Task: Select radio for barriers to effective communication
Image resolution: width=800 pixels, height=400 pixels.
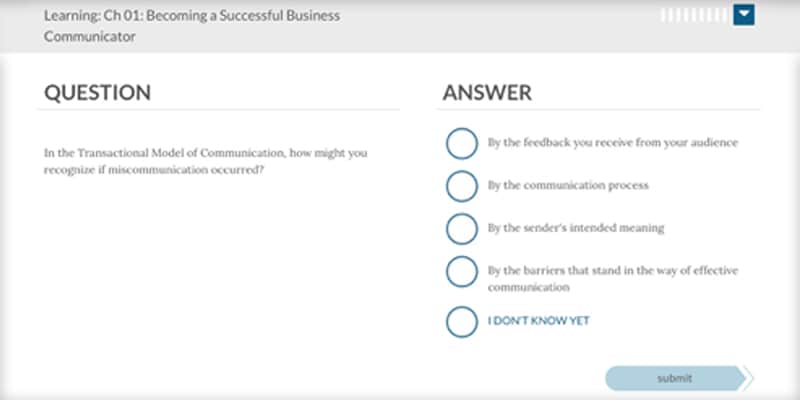Action: 462,272
